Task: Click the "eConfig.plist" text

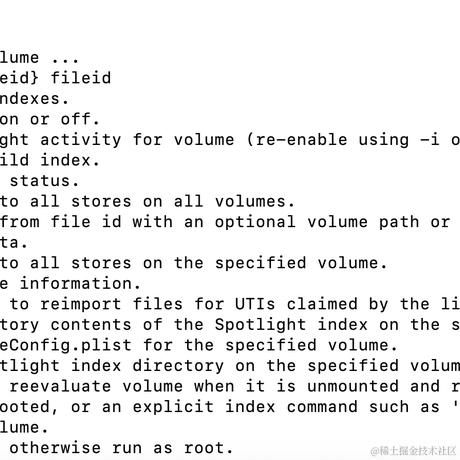Action: click(66, 345)
